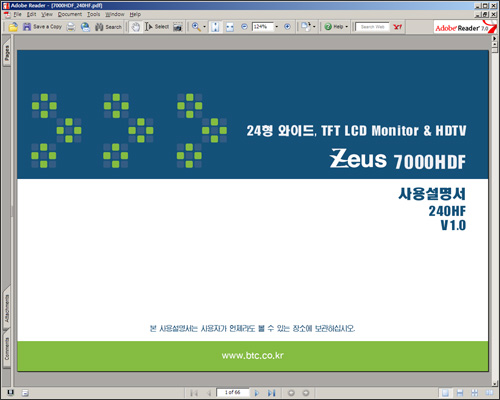Expand the rotate view dropdown arrow
500x400 pixels.
click(x=314, y=27)
